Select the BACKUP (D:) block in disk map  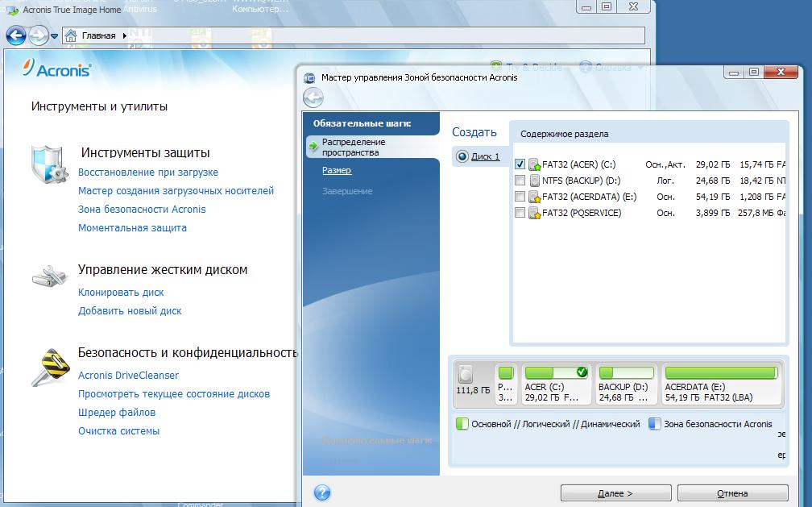(626, 384)
